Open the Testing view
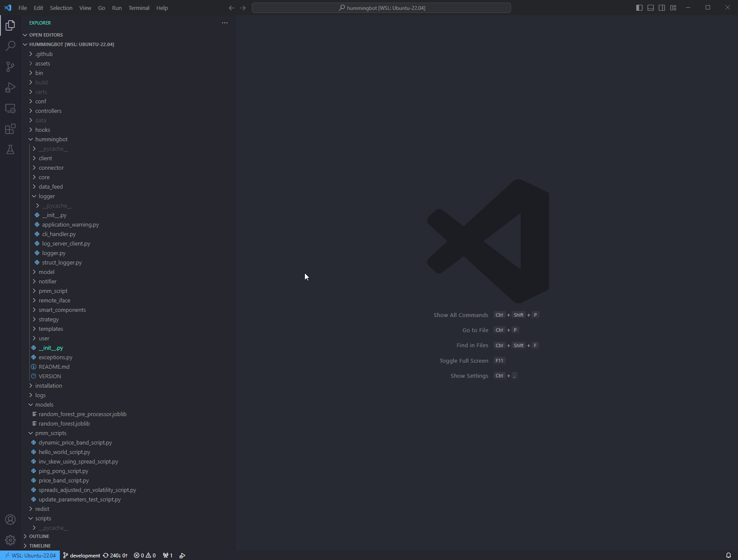738x560 pixels. (10, 149)
